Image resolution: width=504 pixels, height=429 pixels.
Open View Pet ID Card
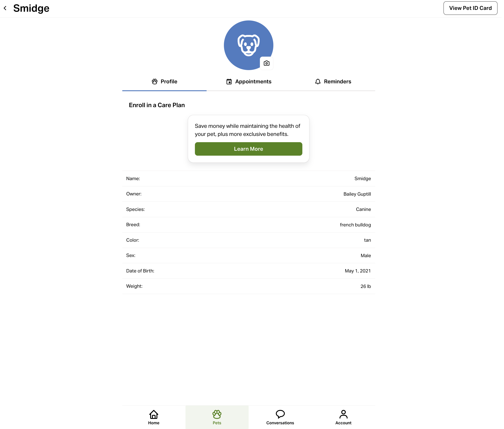(x=470, y=8)
